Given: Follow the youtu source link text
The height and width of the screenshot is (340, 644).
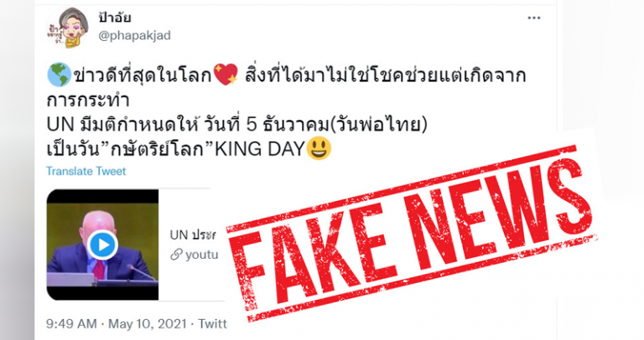Looking at the screenshot, I should (201, 255).
